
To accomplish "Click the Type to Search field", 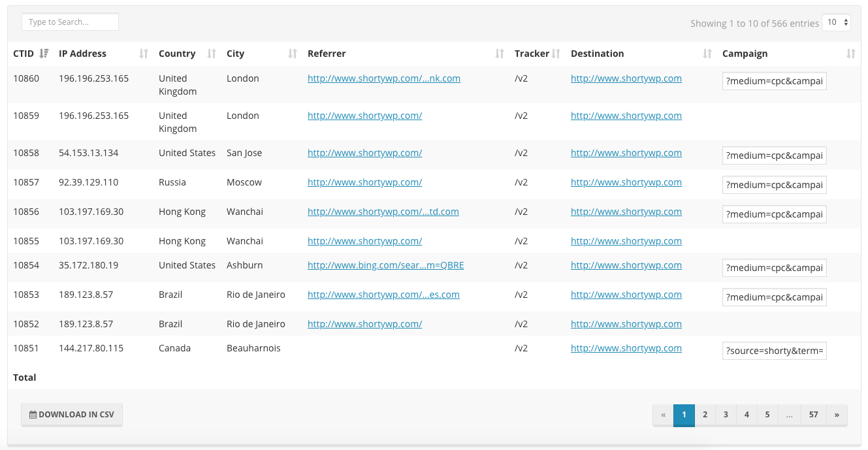I will click(x=70, y=22).
